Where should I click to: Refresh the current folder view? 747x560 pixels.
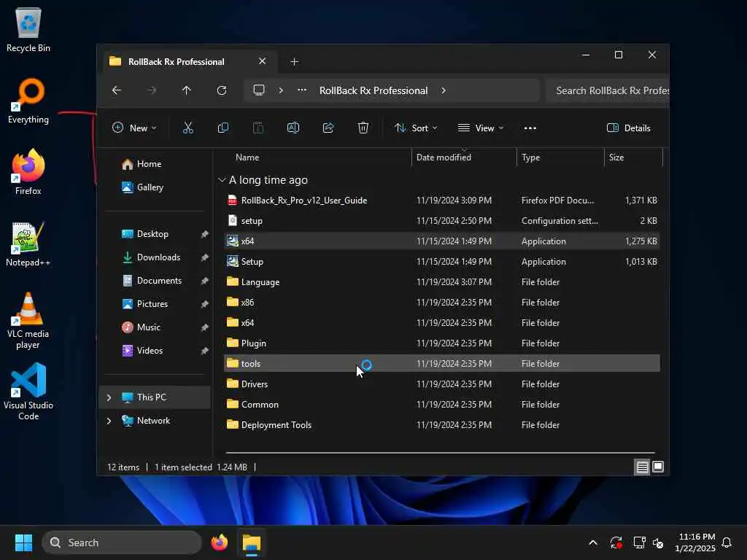[222, 90]
